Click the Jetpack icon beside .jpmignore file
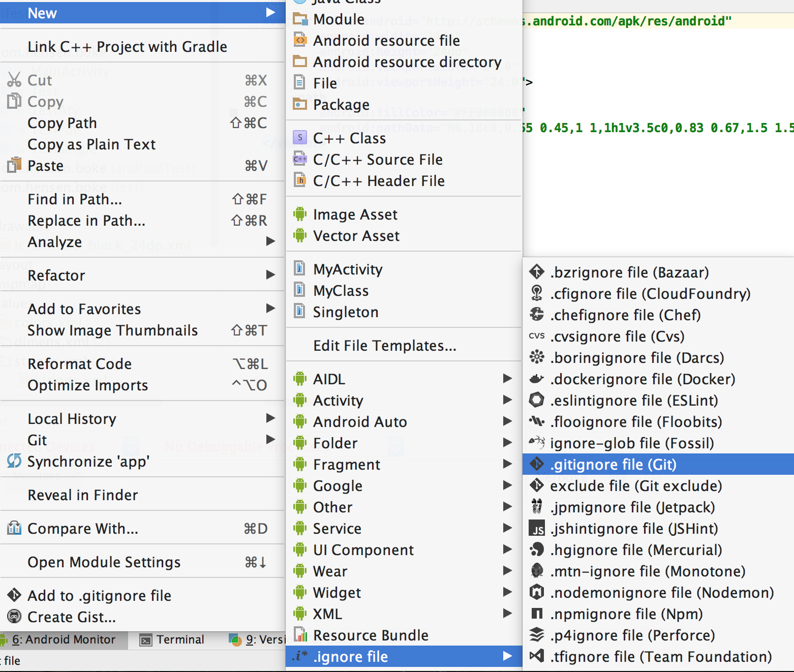The width and height of the screenshot is (794, 672). (536, 507)
